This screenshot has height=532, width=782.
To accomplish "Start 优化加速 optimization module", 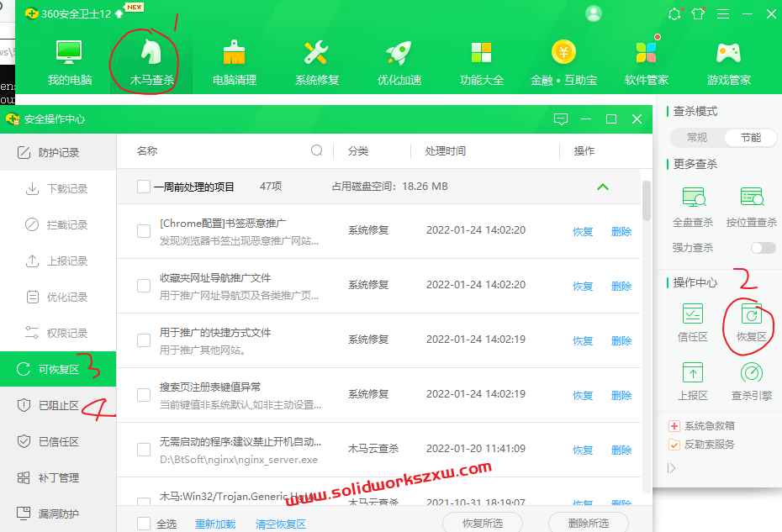I will click(399, 63).
